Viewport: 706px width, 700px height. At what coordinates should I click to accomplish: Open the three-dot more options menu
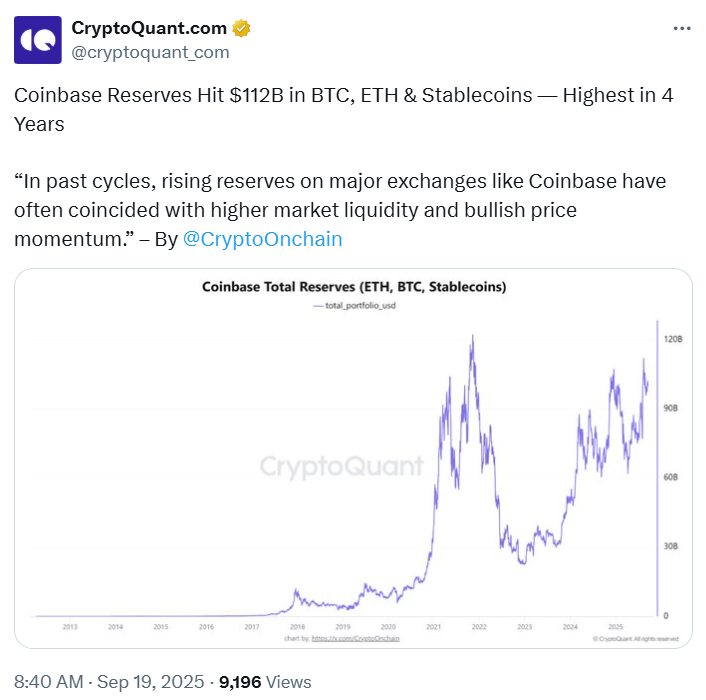pyautogui.click(x=682, y=29)
